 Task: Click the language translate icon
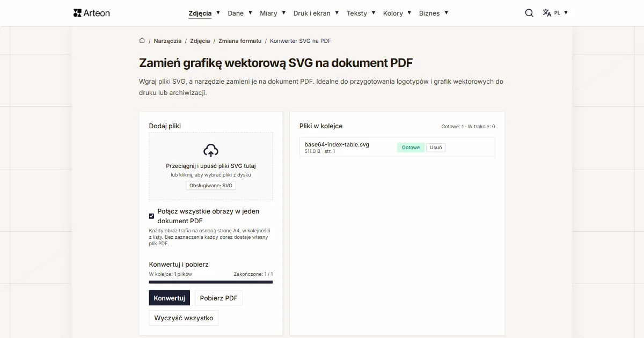[547, 13]
